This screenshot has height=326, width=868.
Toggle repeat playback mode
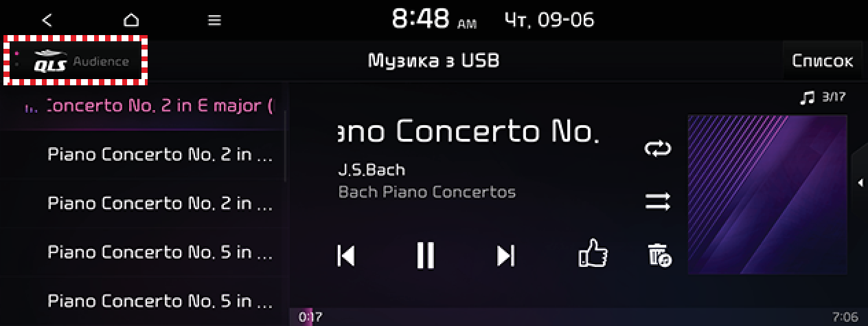coord(657,149)
